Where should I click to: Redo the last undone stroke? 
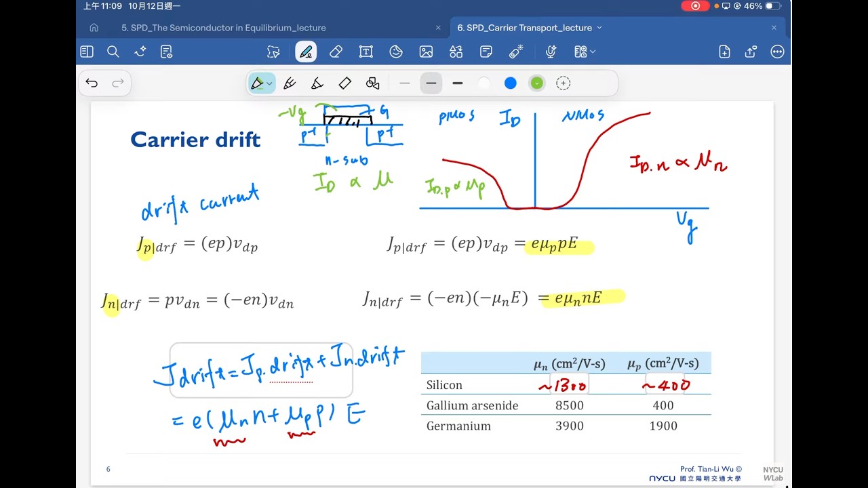(x=118, y=83)
